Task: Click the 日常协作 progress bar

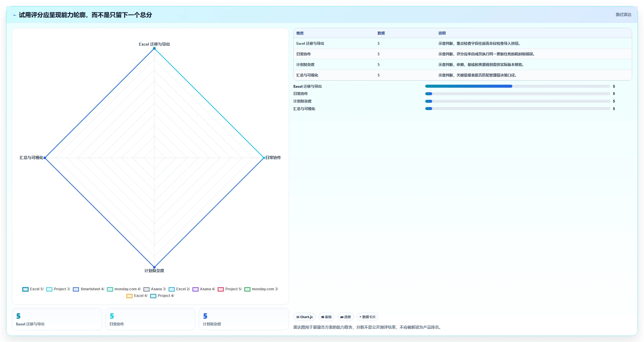Action: (x=517, y=94)
